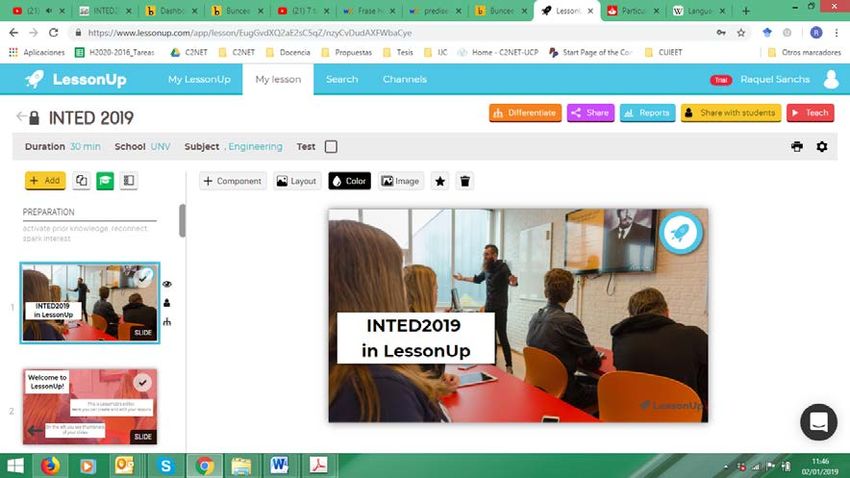Screen dimensions: 850x478
Task: Print the lesson with printer icon
Action: pos(797,146)
